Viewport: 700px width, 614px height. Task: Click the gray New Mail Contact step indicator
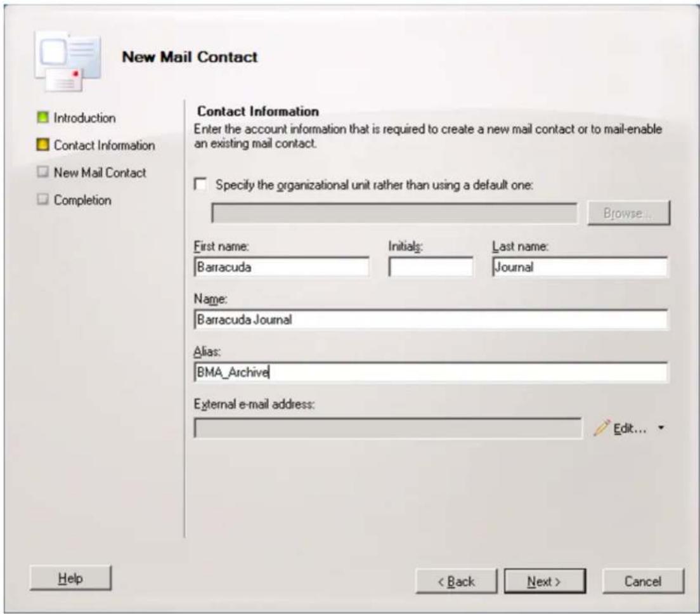(x=43, y=172)
